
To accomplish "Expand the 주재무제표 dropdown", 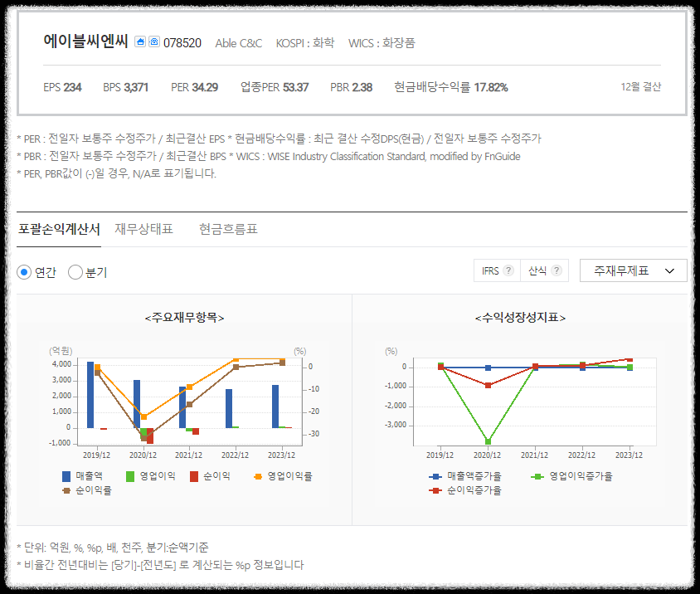I will pyautogui.click(x=633, y=270).
